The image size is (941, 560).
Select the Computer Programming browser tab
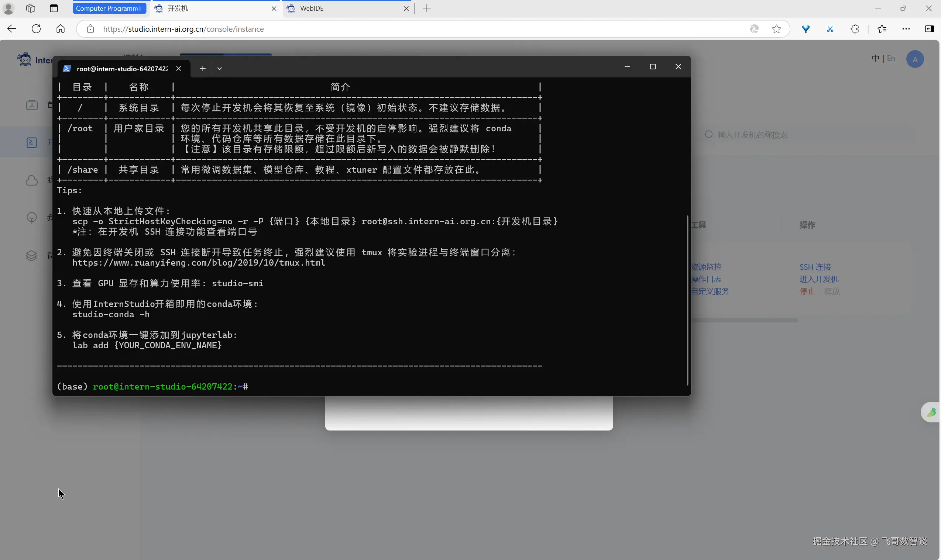(x=109, y=8)
